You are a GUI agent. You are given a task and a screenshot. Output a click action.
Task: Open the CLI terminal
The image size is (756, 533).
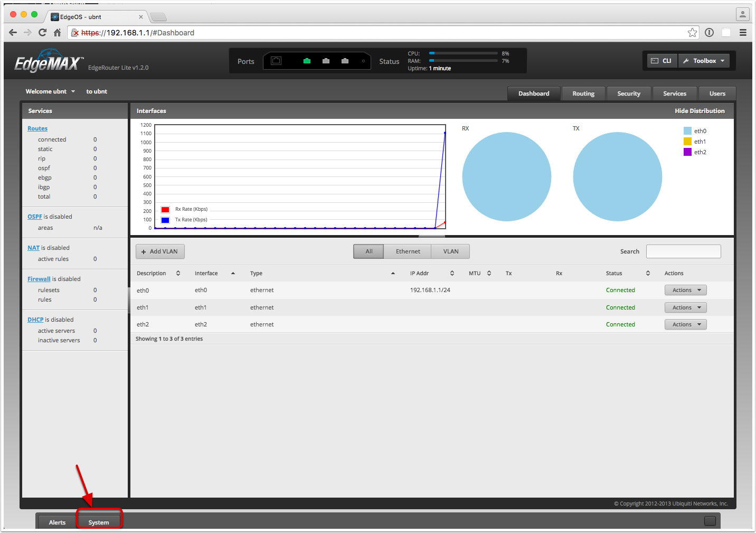662,61
